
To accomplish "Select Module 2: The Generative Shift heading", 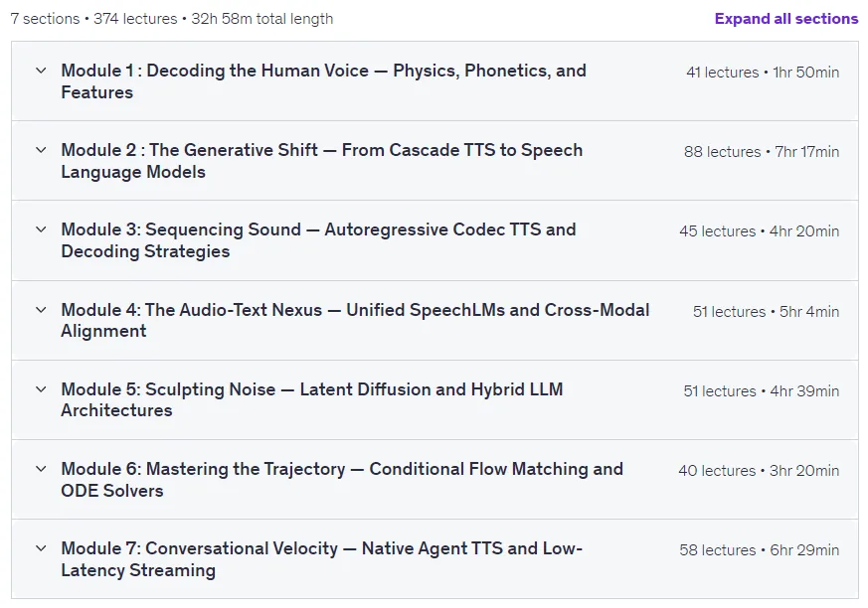I will pyautogui.click(x=321, y=160).
